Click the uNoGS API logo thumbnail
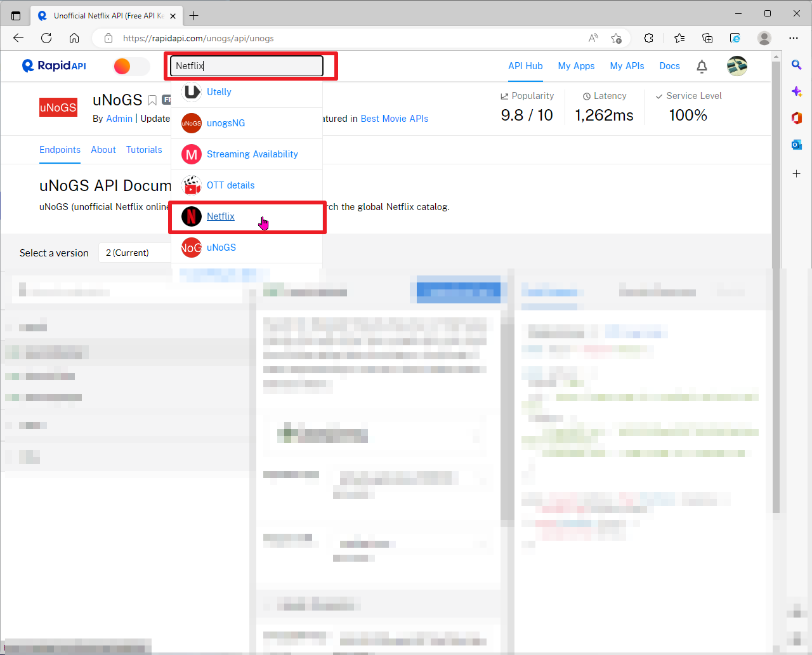Image resolution: width=812 pixels, height=655 pixels. [58, 107]
